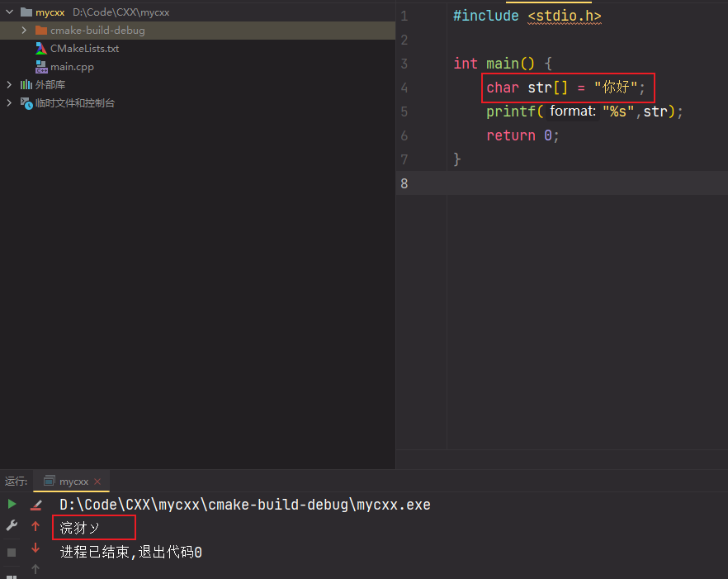
Task: Click the return 0; line
Action: coord(522,135)
